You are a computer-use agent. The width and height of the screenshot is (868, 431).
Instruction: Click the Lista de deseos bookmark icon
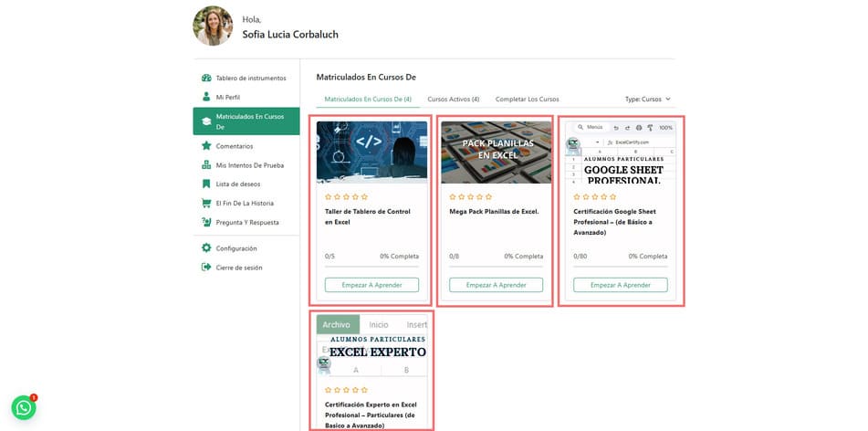(x=206, y=184)
